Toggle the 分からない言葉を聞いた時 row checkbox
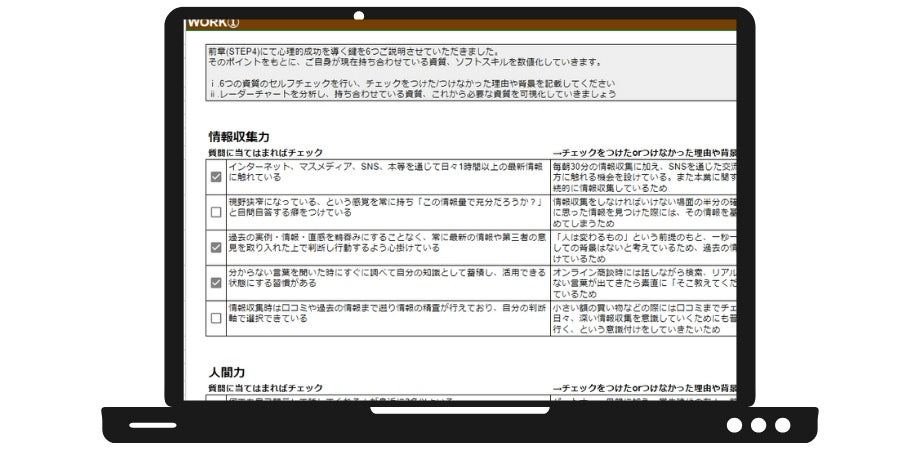The height and width of the screenshot is (450, 920). tap(216, 283)
